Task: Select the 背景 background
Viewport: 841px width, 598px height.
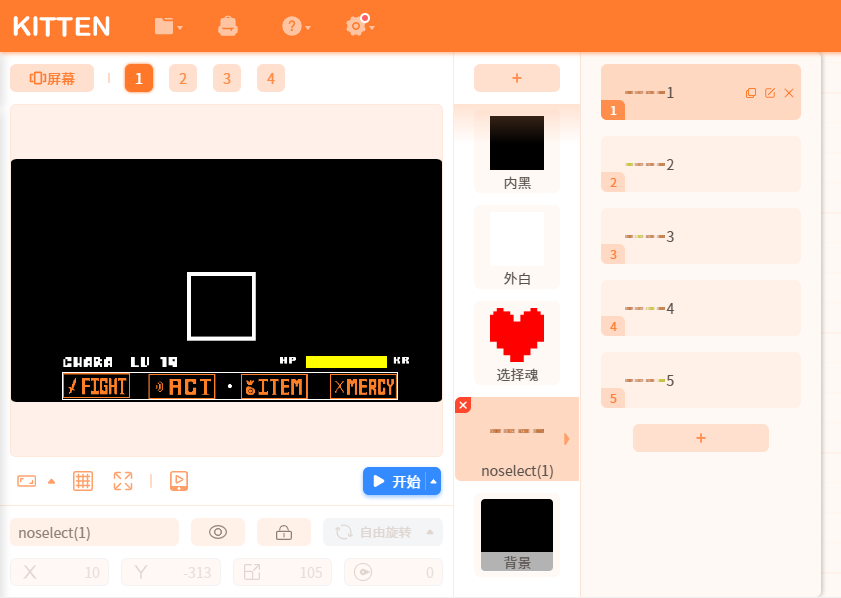Action: pos(517,535)
